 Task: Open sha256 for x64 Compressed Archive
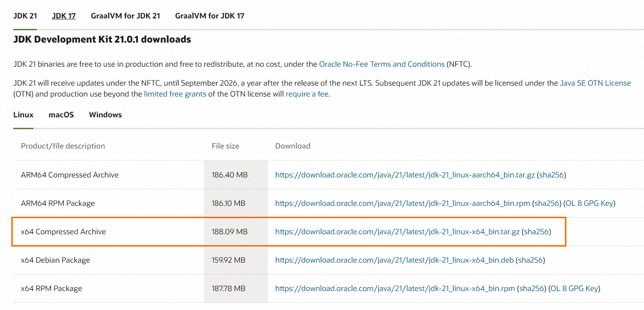click(537, 231)
